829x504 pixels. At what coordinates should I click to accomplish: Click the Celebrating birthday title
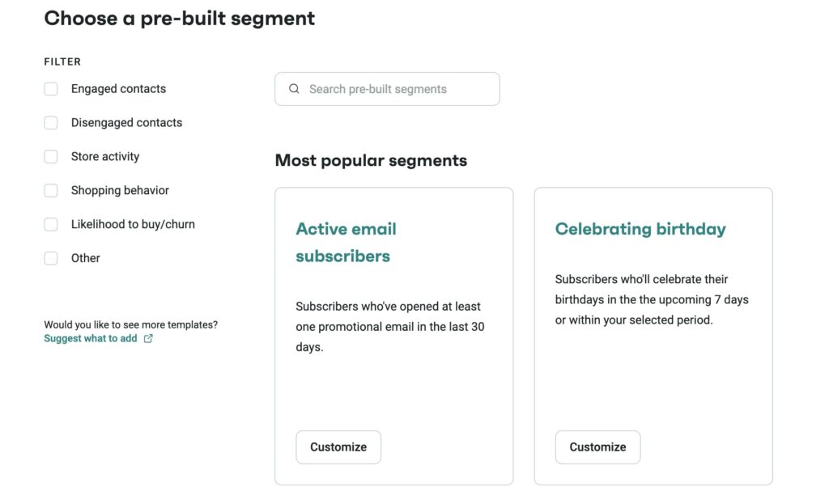tap(640, 228)
